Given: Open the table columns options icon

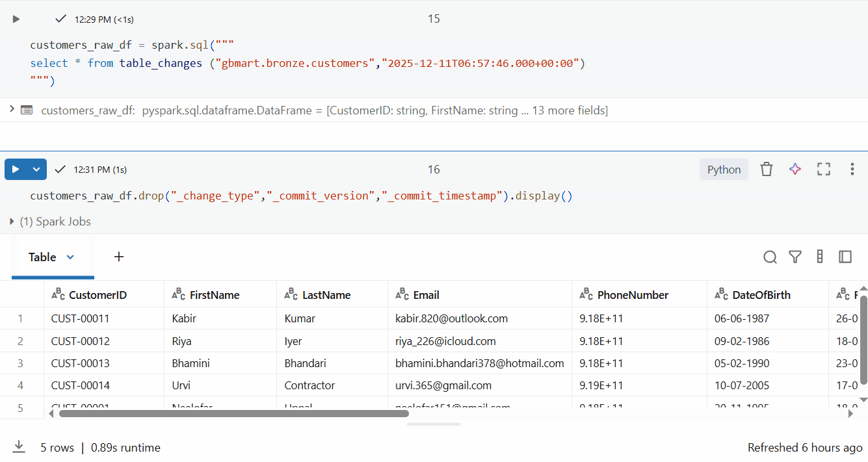Looking at the screenshot, I should (820, 257).
